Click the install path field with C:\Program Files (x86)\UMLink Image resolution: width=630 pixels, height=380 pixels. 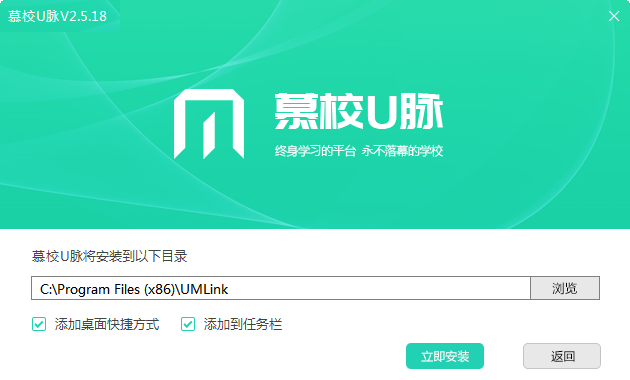click(x=281, y=288)
